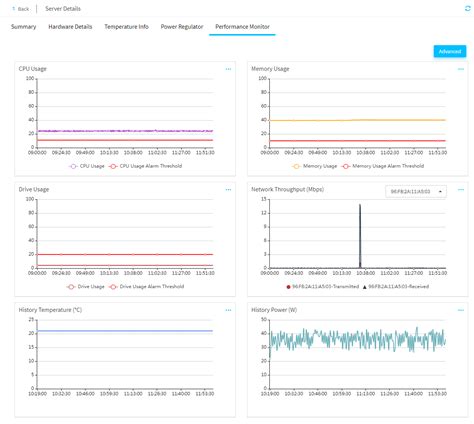
Task: Toggle the Memory Usage legend series
Action: point(314,166)
